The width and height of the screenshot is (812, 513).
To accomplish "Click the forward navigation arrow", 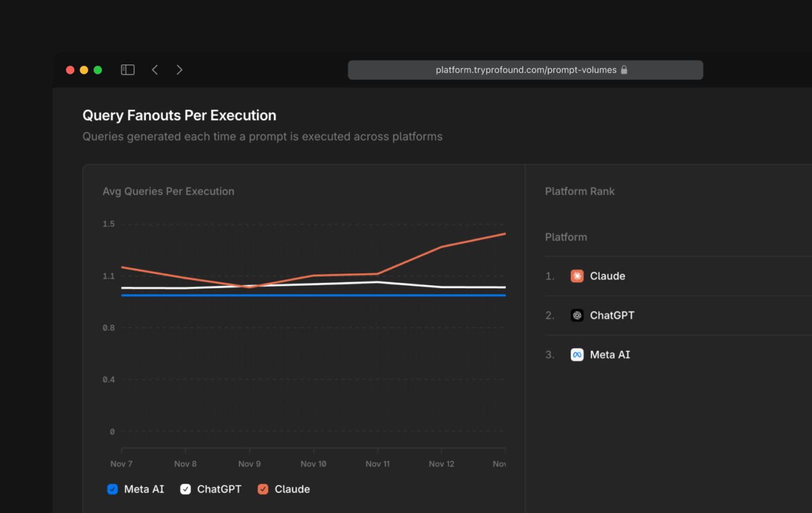I will point(179,69).
